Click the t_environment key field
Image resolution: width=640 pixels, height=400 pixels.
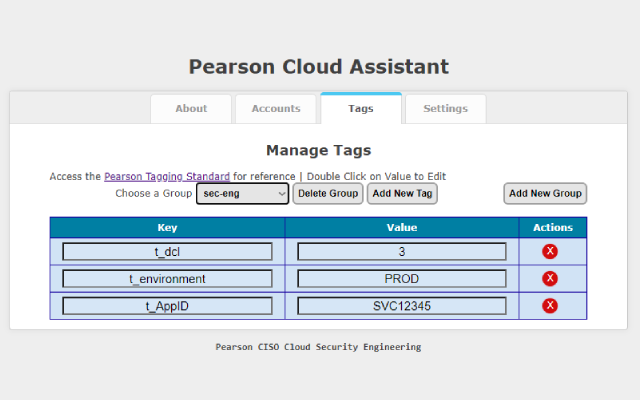pos(167,279)
